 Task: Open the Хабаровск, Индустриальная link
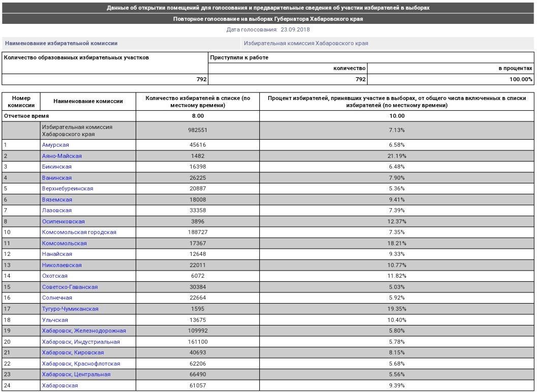click(81, 342)
